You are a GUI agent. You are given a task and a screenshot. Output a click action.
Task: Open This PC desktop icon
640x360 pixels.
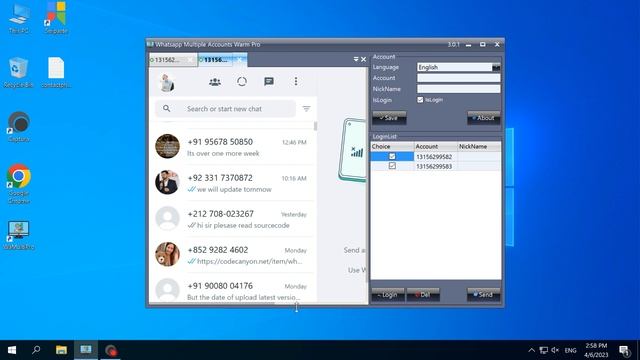pyautogui.click(x=18, y=18)
